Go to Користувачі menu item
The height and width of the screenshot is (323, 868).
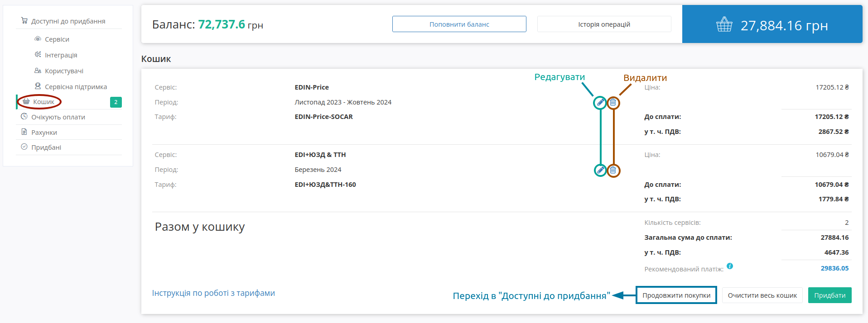64,71
